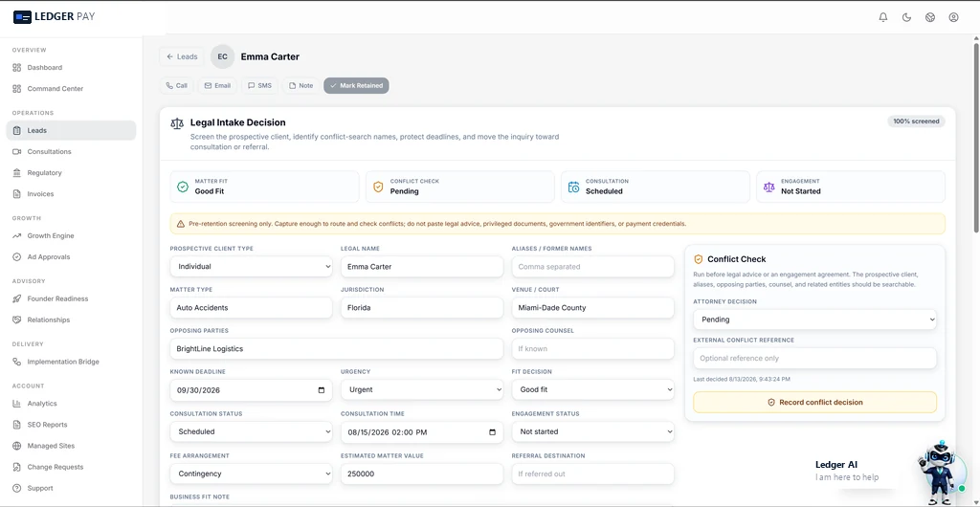Click the Matter Type field
980x507 pixels.
click(252, 308)
